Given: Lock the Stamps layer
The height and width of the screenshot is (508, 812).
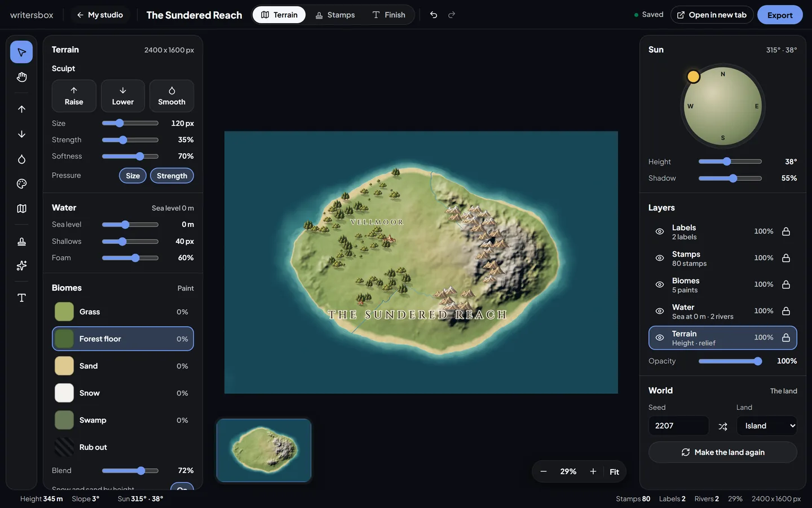Looking at the screenshot, I should pos(786,258).
